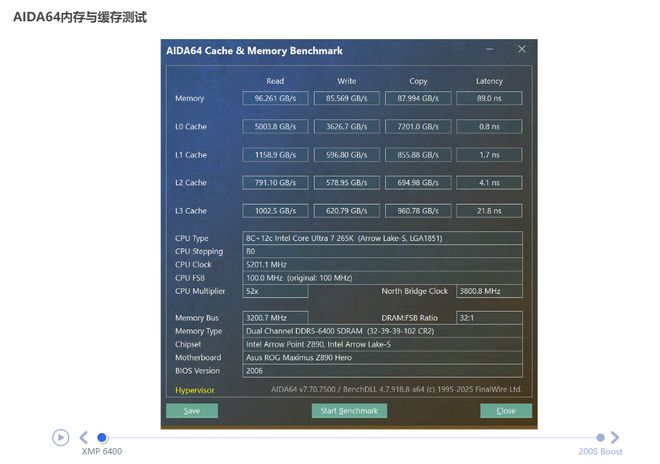Screen dimensions: 660x464
Task: Click DRAM:FSB Ratio value 32:1
Action: (489, 318)
